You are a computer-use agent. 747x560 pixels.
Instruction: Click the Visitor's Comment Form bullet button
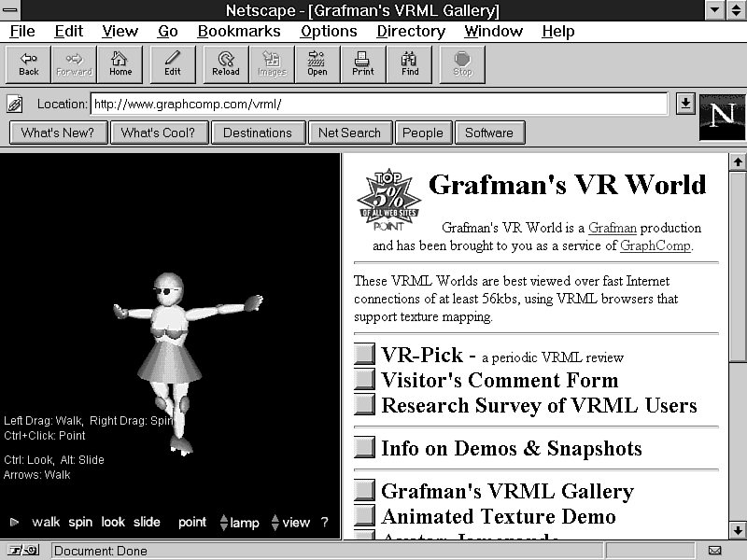364,380
